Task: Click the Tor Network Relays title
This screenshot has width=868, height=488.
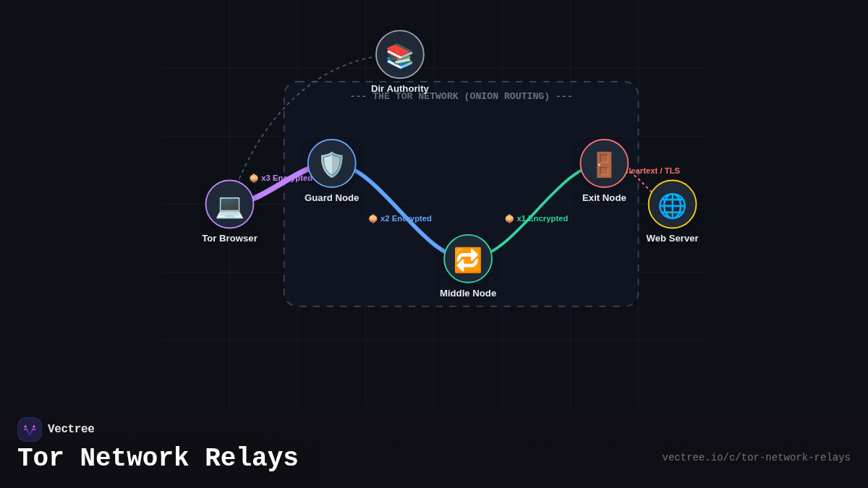Action: (158, 457)
